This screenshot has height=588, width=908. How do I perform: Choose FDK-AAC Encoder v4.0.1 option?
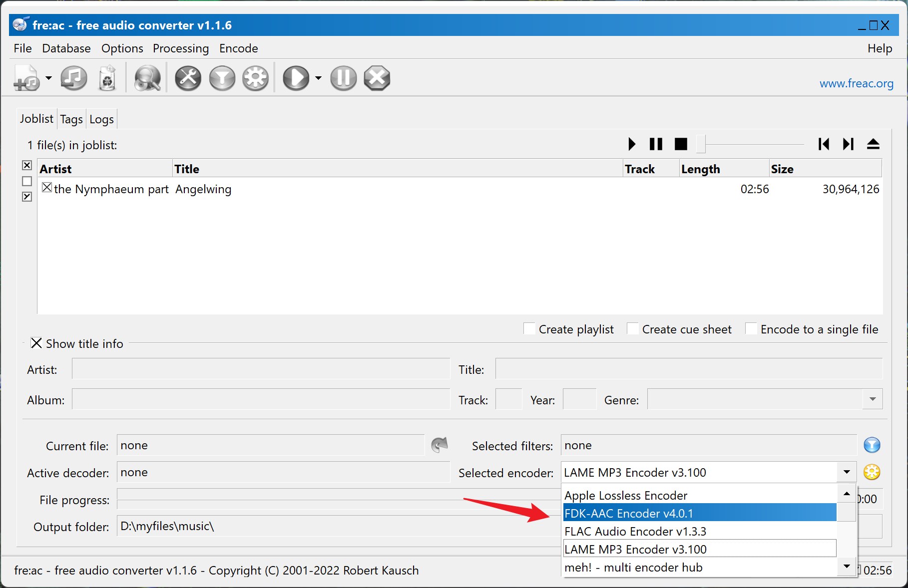[x=699, y=513]
